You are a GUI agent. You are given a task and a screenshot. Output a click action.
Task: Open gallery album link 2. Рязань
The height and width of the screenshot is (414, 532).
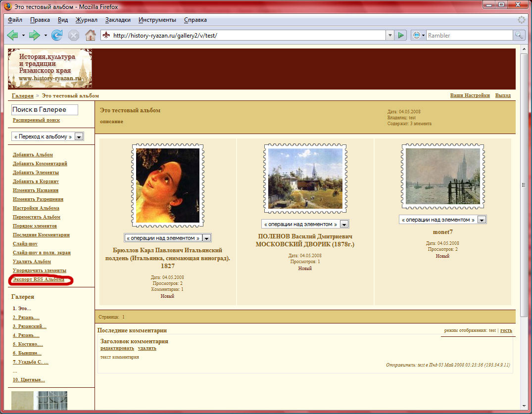pos(26,318)
